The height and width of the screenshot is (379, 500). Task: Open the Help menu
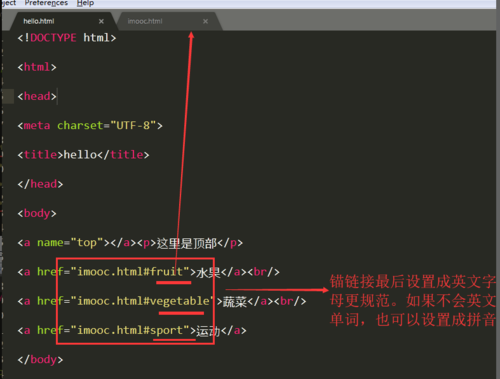pos(85,3)
